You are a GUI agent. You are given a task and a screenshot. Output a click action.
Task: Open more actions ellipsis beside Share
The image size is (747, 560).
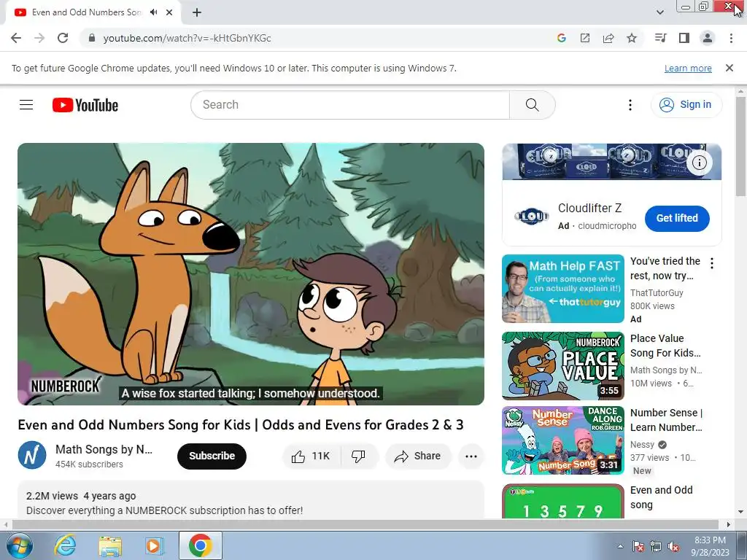(471, 456)
